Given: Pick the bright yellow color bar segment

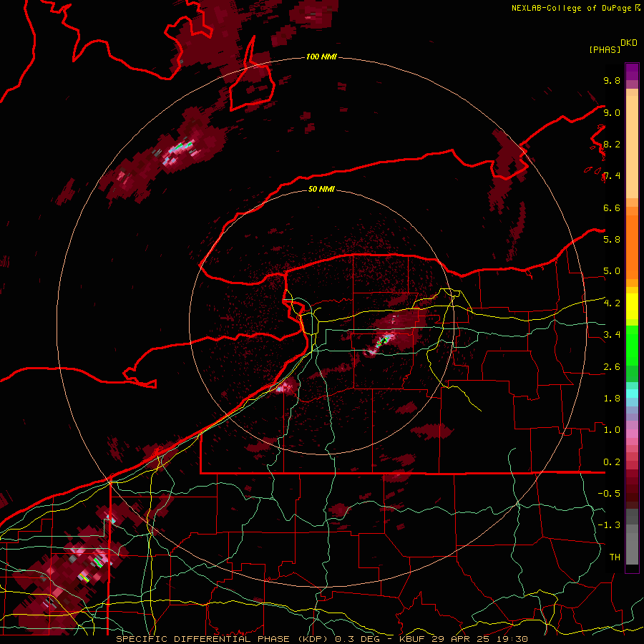Looking at the screenshot, I should [x=632, y=306].
